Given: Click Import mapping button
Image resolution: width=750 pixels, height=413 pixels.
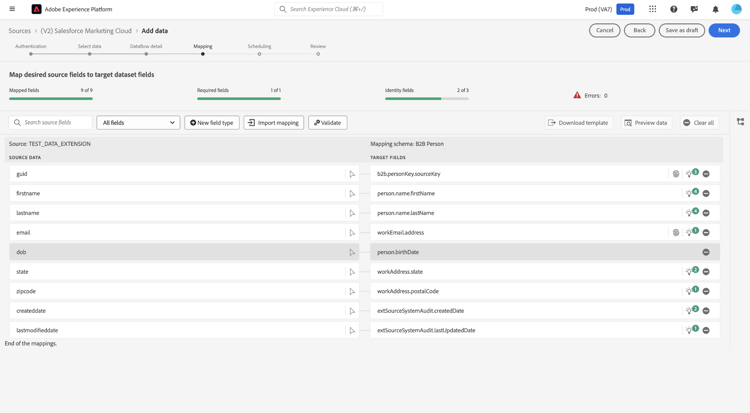Looking at the screenshot, I should tap(274, 123).
